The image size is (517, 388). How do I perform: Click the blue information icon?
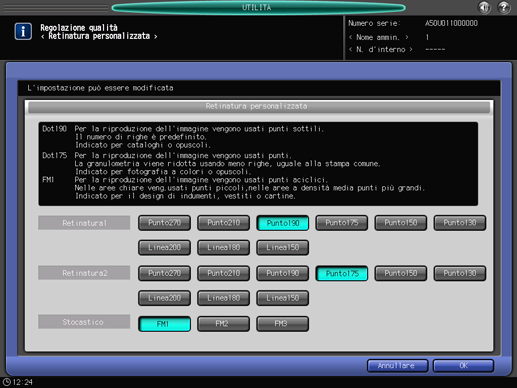(x=23, y=31)
